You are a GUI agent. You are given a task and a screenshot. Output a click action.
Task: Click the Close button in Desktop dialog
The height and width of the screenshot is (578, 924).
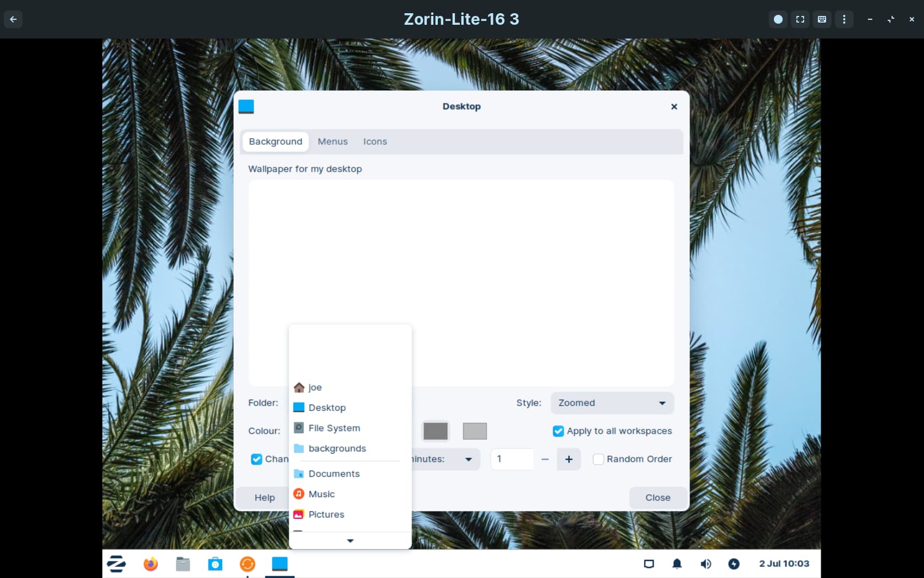pos(658,498)
